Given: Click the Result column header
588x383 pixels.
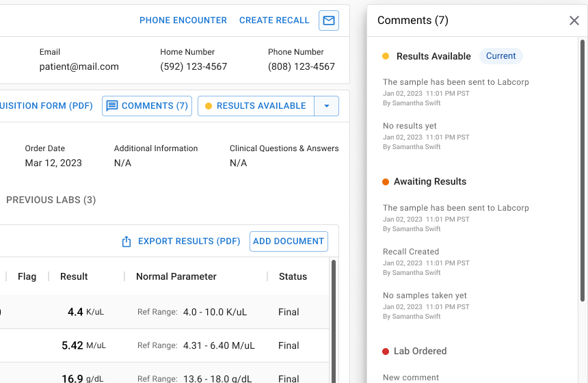Looking at the screenshot, I should (74, 276).
